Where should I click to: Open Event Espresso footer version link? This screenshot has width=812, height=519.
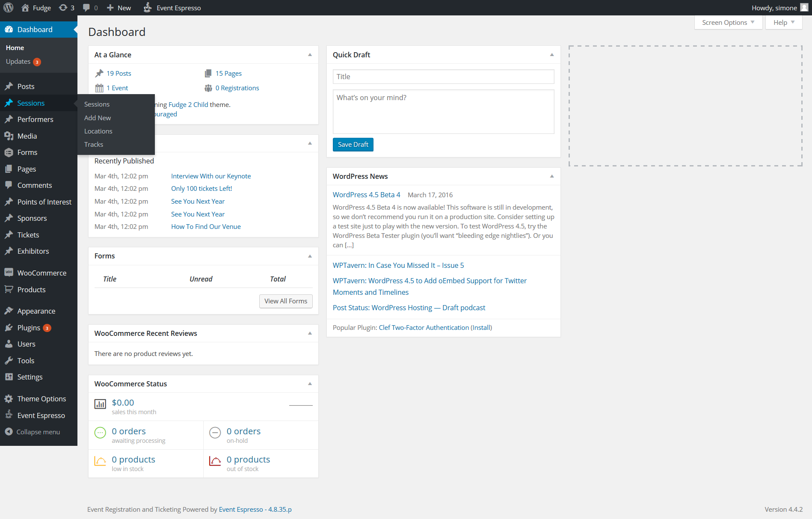point(255,509)
